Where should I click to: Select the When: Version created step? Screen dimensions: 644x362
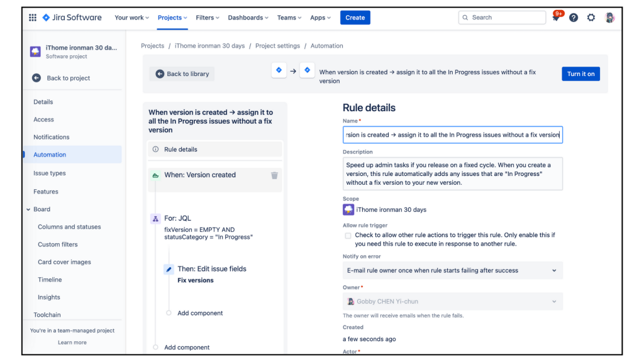point(215,180)
